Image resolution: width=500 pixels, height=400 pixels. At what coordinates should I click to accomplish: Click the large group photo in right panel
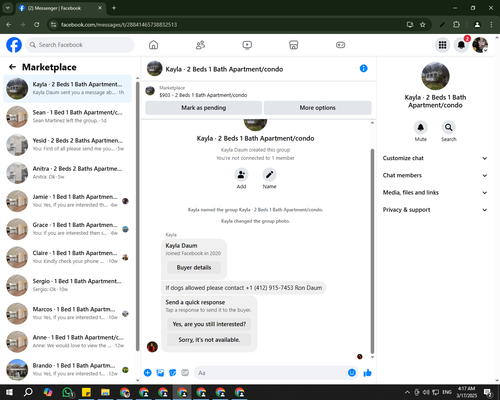click(435, 76)
